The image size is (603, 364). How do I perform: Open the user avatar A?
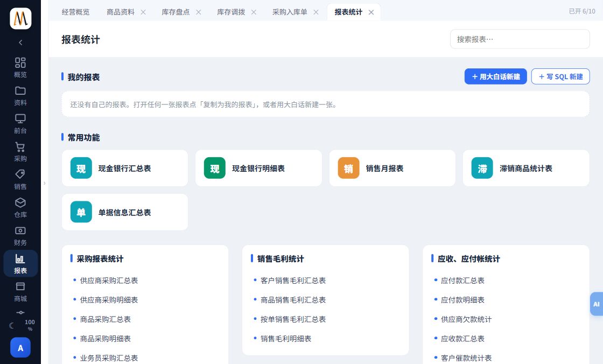20,347
